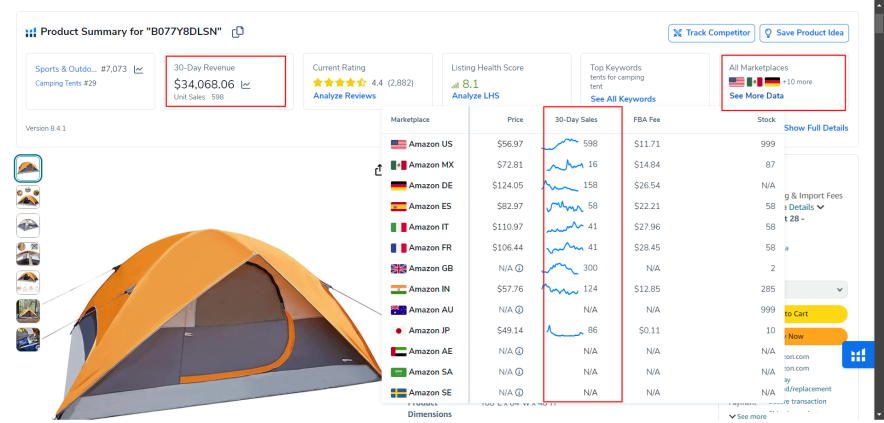Open the quantity dropdown above Add to Cart

pyautogui.click(x=816, y=290)
